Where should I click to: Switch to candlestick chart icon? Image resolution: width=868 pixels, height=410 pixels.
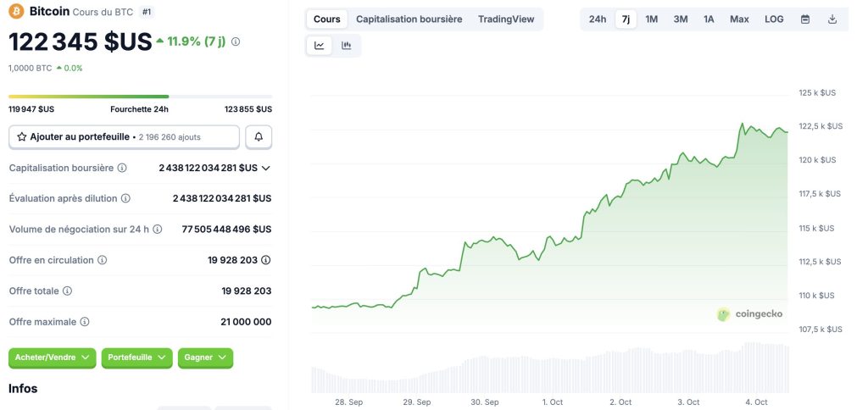347,46
